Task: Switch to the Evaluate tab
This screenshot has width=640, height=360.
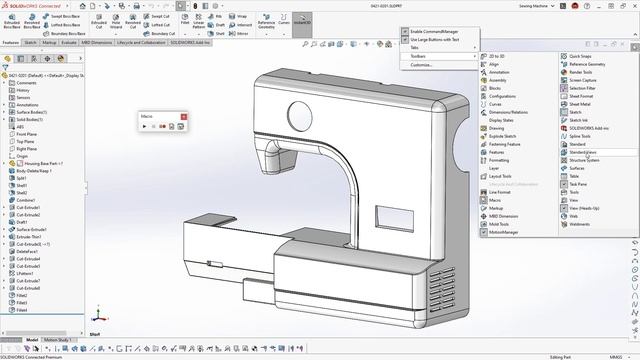Action: [69, 42]
